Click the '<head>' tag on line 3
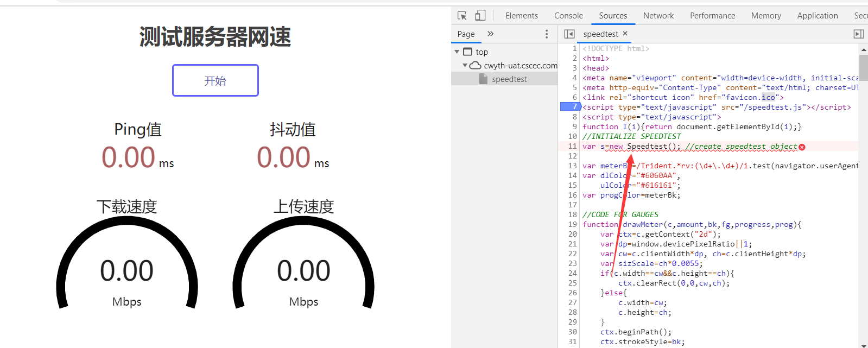Screen dimensions: 868x348 click(x=595, y=68)
